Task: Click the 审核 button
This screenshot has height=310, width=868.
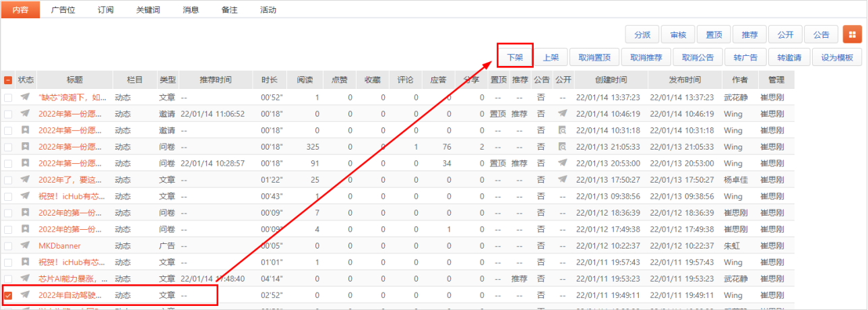Action: 678,34
